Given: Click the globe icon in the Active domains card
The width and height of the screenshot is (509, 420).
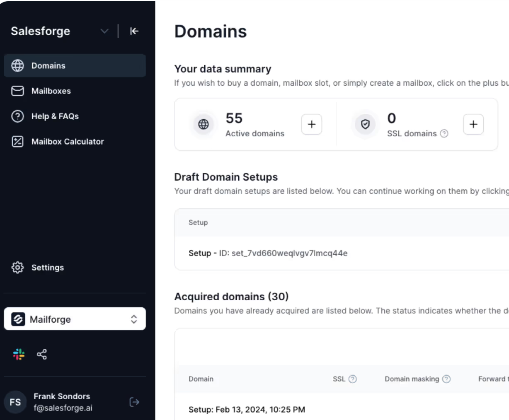Looking at the screenshot, I should coord(204,124).
